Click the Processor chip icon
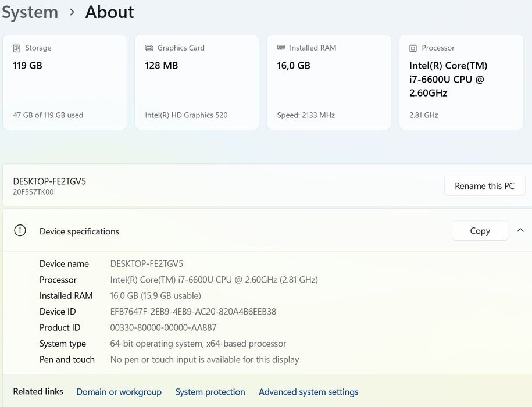Viewport: 532px width, 407px height. click(x=413, y=48)
